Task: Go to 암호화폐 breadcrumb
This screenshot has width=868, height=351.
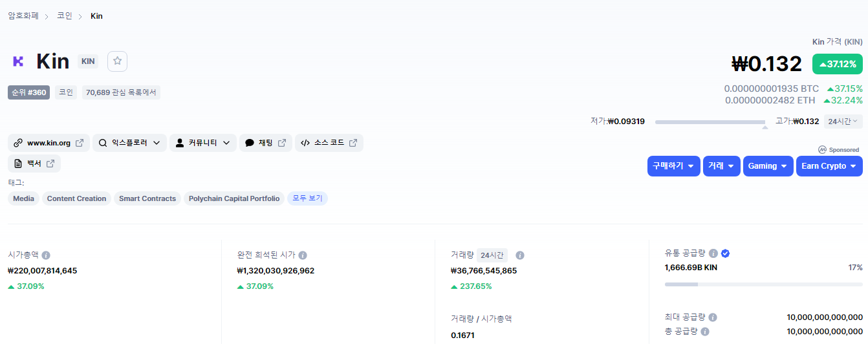Action: click(x=23, y=16)
